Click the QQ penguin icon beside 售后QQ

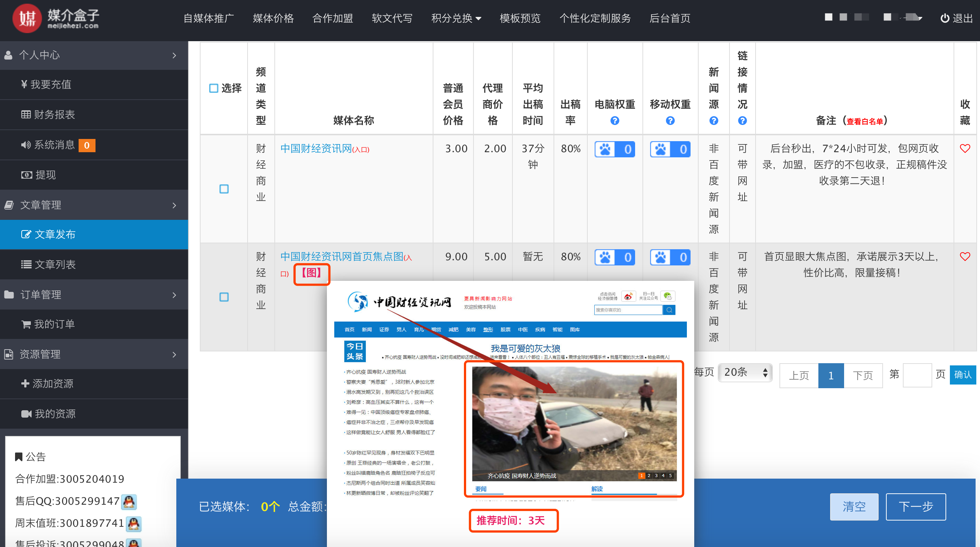click(129, 501)
